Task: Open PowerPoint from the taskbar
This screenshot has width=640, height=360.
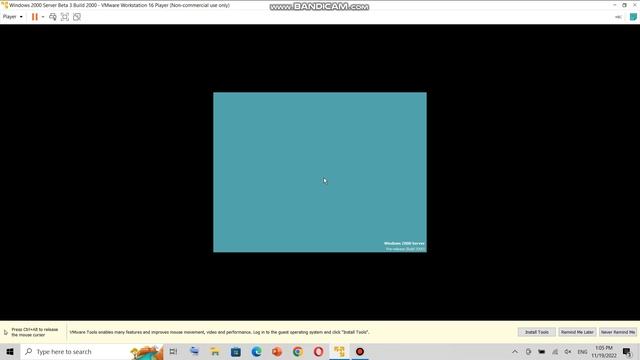Action: [x=277, y=351]
